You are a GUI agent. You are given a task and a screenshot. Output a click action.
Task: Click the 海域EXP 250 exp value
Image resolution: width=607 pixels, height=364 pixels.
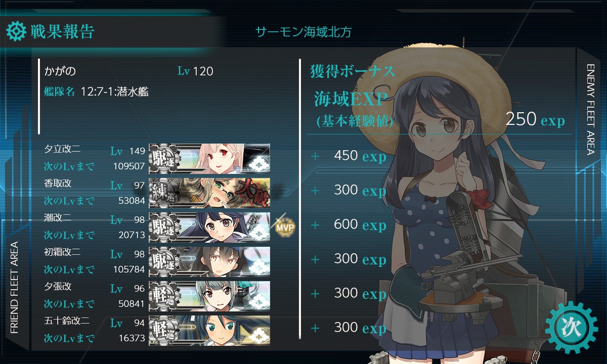point(535,120)
